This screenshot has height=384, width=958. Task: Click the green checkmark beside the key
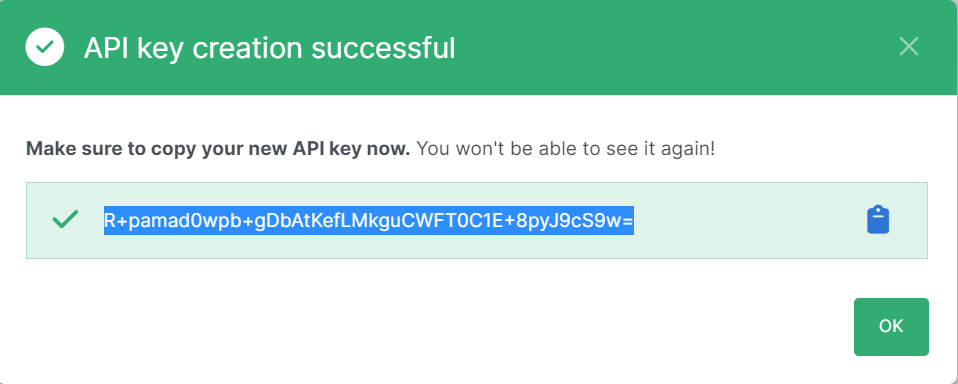click(65, 219)
